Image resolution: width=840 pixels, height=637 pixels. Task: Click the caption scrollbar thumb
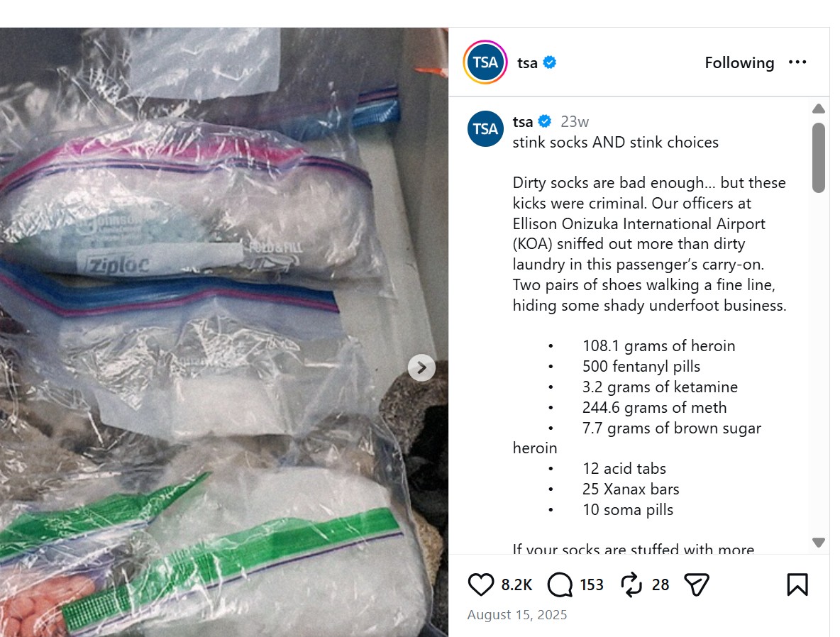(819, 157)
